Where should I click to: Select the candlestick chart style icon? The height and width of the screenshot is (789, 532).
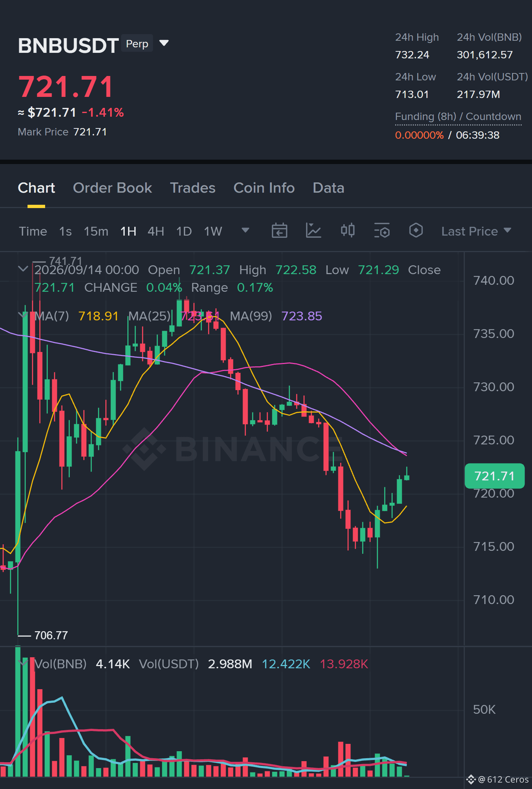coord(347,231)
